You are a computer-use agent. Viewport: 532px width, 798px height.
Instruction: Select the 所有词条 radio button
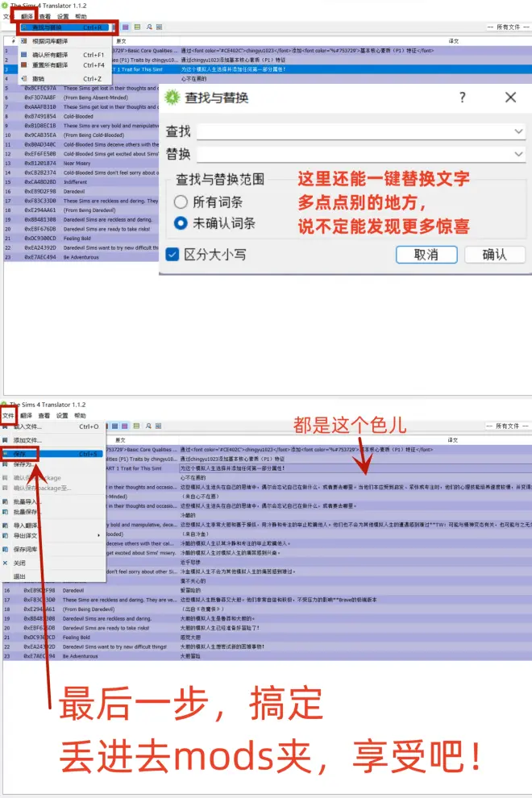click(x=181, y=202)
